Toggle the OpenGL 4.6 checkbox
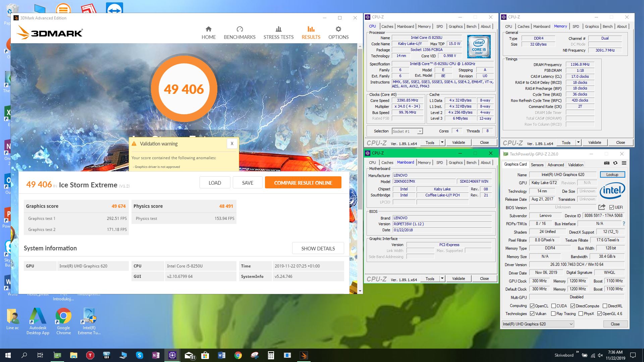The height and width of the screenshot is (362, 644). [599, 314]
